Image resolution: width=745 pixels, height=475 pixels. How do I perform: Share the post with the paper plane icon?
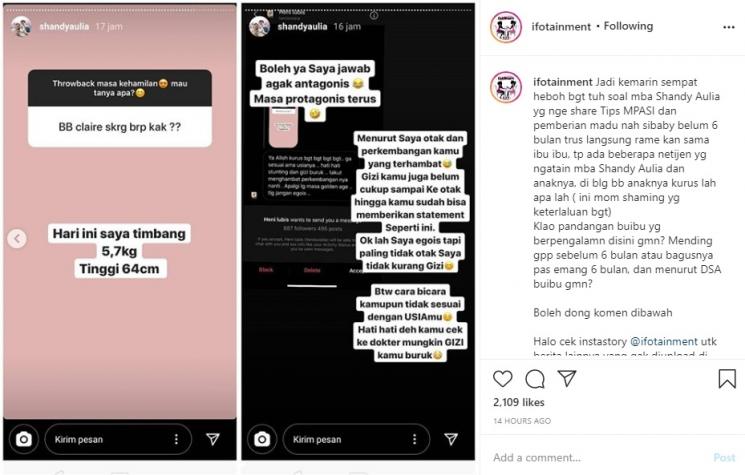pyautogui.click(x=567, y=378)
